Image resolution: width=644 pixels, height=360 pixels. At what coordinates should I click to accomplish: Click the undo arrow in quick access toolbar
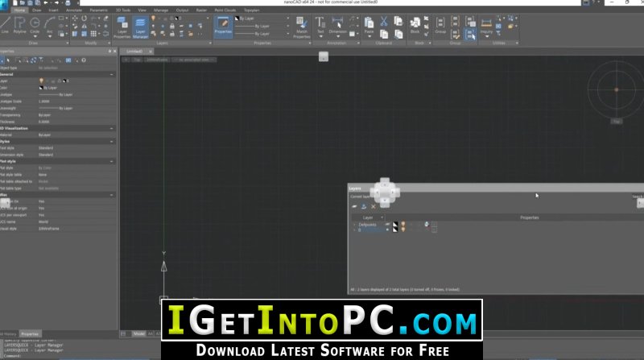[x=46, y=3]
